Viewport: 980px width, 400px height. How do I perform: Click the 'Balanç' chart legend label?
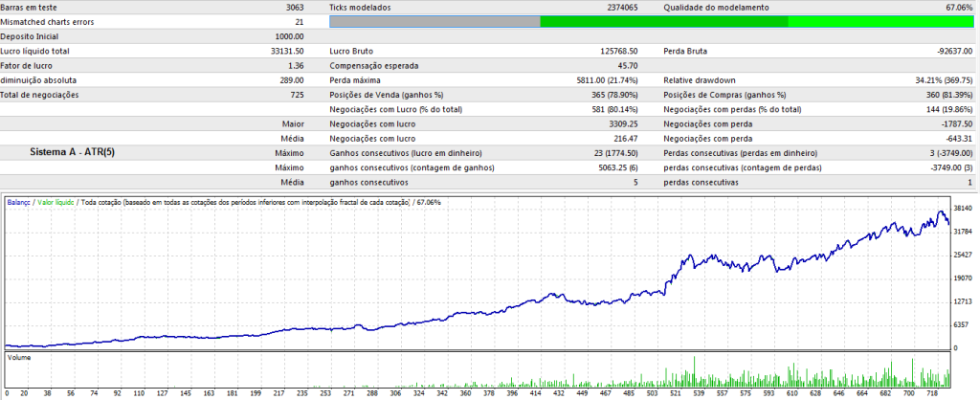18,203
